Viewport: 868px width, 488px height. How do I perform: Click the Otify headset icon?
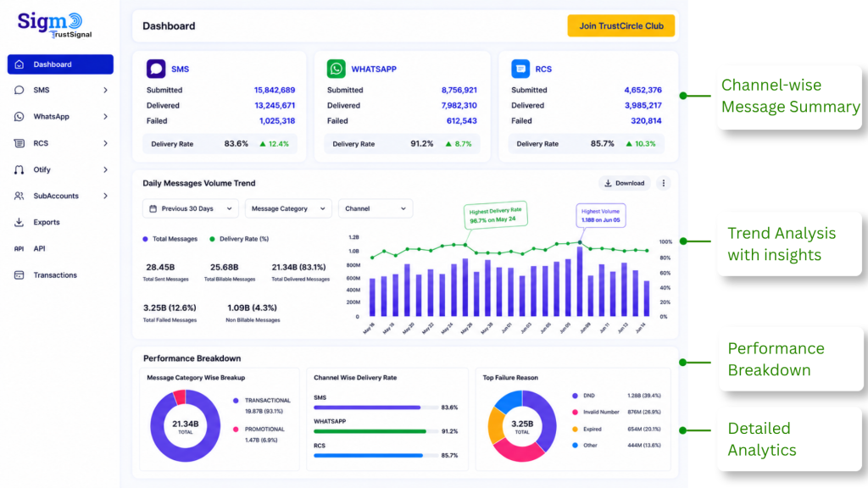point(19,169)
